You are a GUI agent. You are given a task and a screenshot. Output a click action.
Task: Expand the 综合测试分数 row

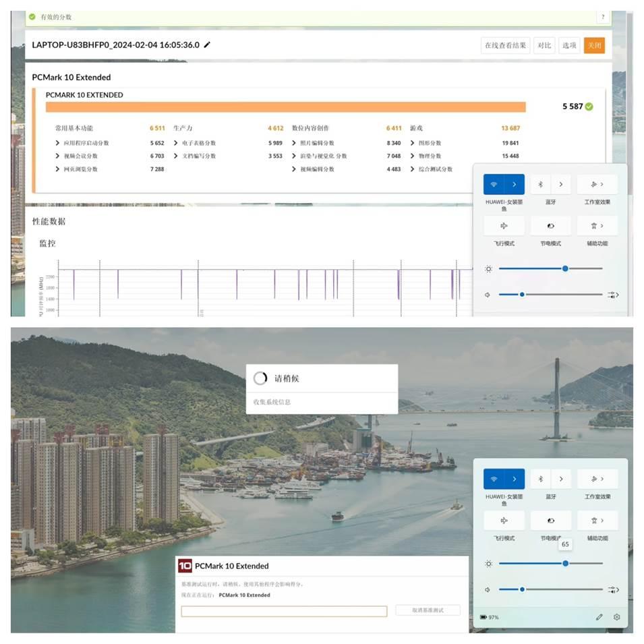coord(412,169)
